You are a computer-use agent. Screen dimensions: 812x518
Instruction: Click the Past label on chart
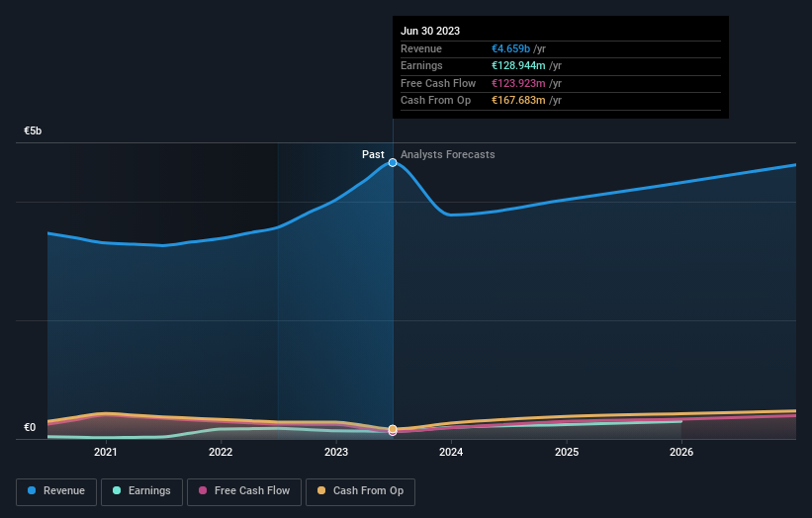(373, 154)
